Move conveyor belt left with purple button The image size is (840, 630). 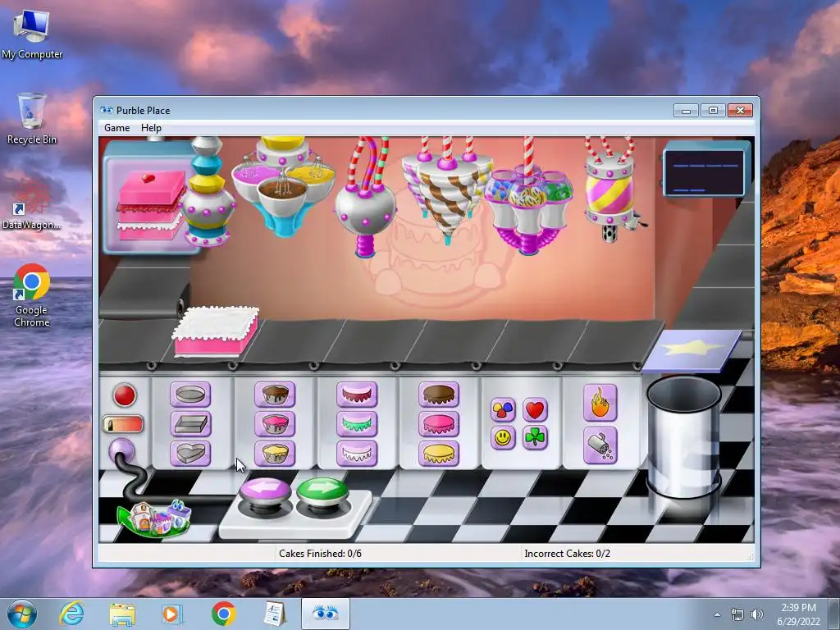coord(266,491)
